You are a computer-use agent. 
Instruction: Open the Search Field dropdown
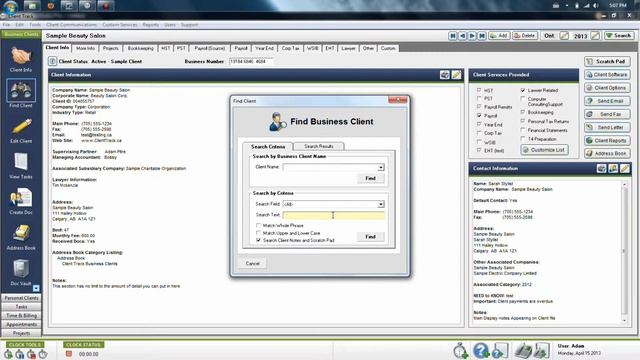tap(380, 204)
